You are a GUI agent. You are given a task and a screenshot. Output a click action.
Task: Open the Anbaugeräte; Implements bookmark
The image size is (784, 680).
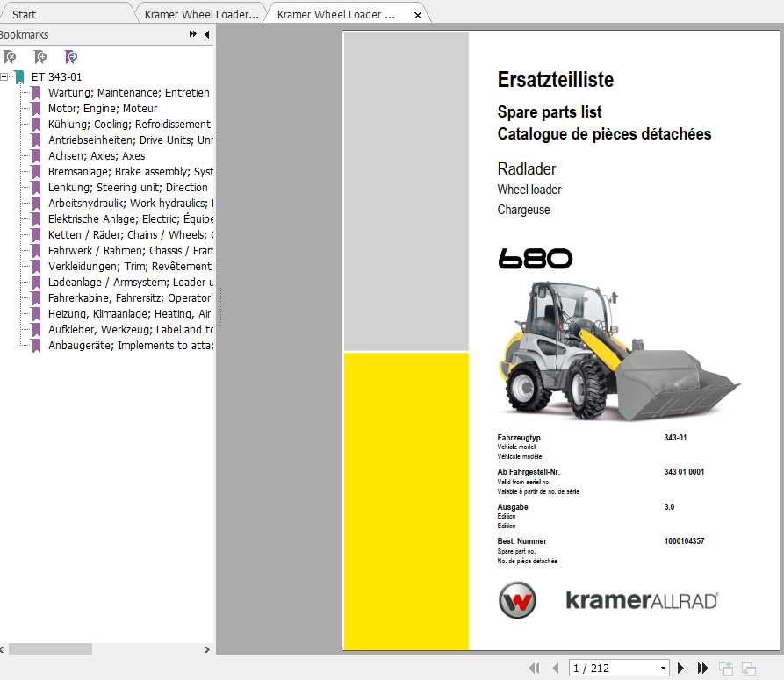(131, 345)
